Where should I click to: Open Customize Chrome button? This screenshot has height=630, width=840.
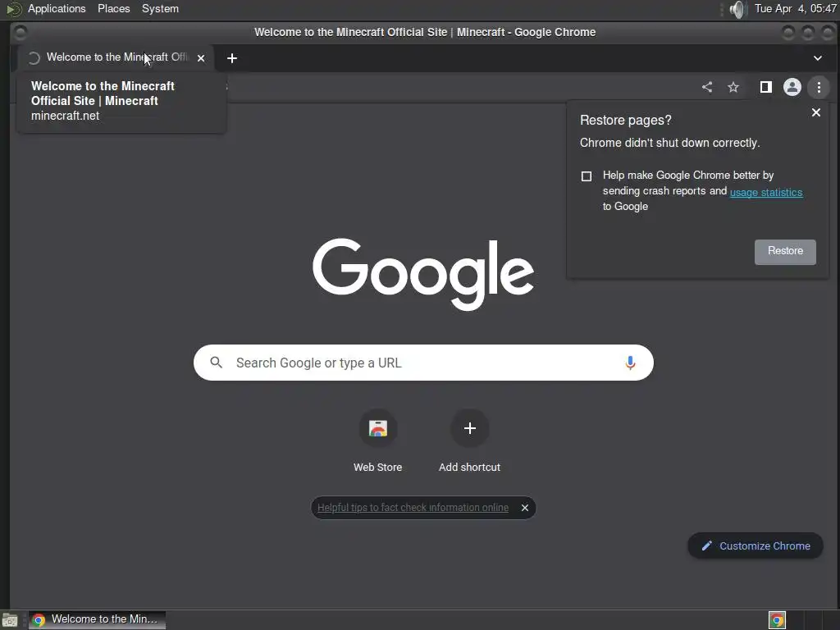(756, 546)
